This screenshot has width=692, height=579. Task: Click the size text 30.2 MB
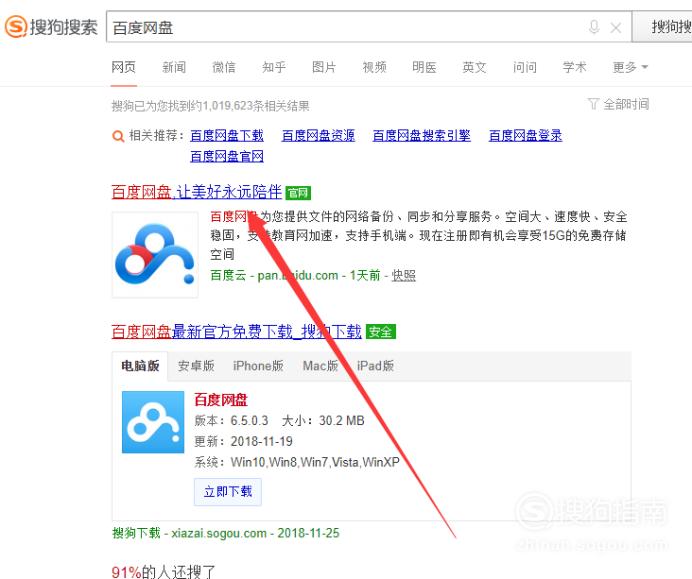pyautogui.click(x=342, y=421)
